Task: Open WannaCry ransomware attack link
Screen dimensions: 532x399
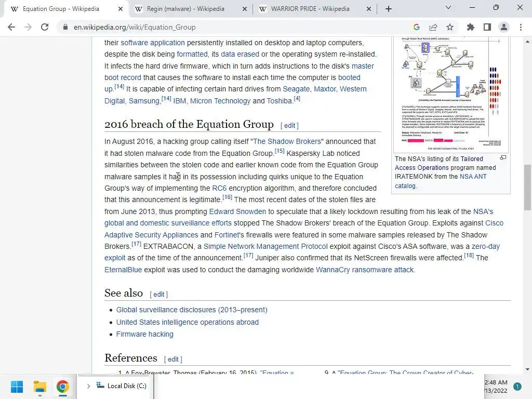Action: click(365, 270)
